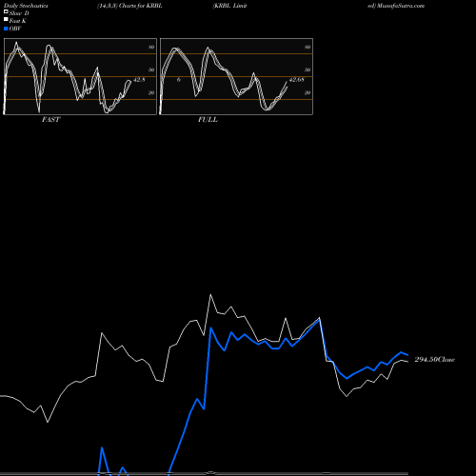
Task: Click the blue OBV legend swatch
Action: [x=6, y=29]
